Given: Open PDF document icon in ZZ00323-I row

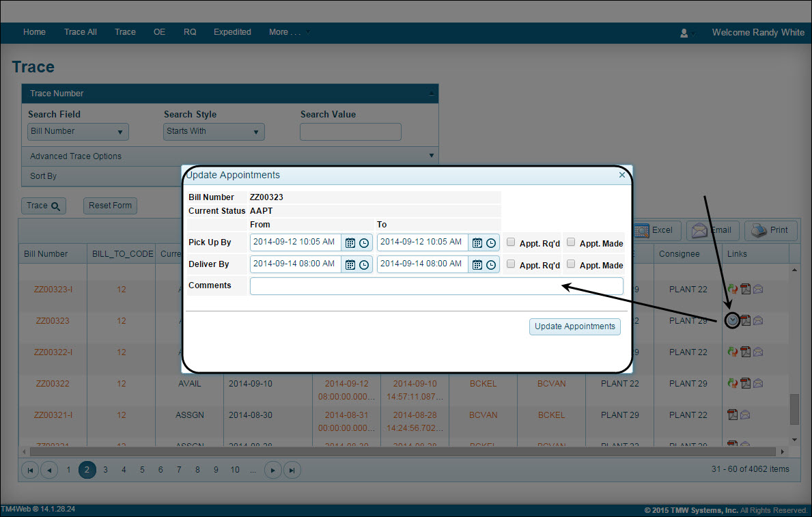Looking at the screenshot, I should click(745, 289).
